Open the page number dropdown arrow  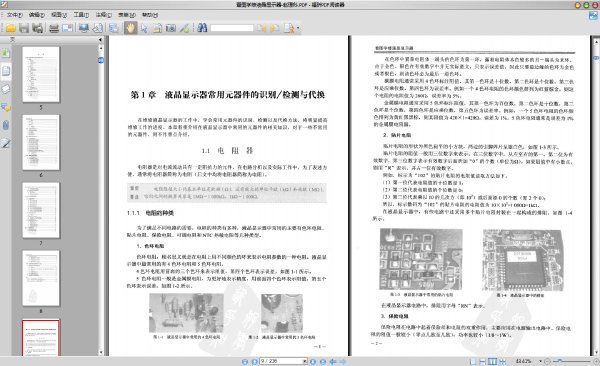305,361
